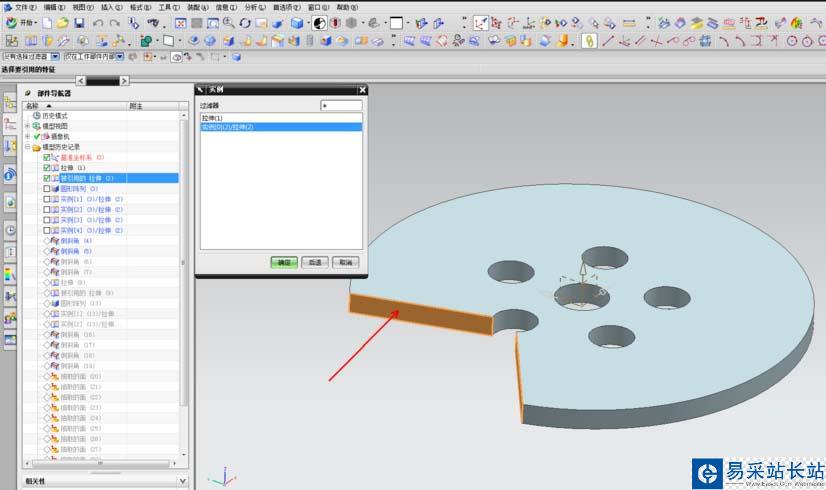Click the Zoom magnifier icon
Viewport: 826px width, 490px height.
[228, 23]
